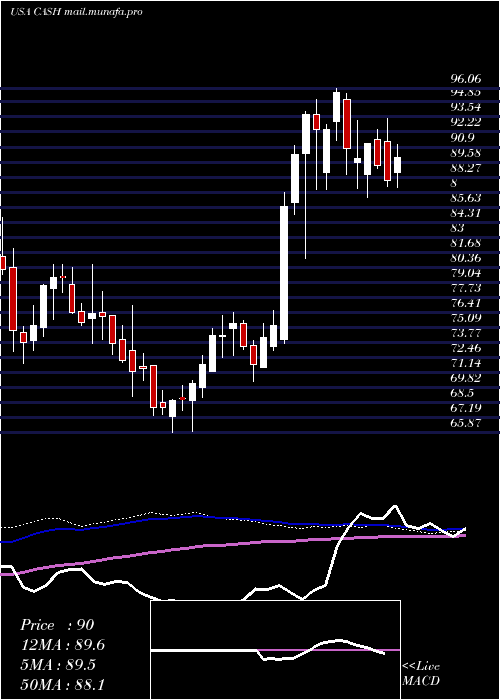Viewport: 500px width, 700px height.
Task: Click the 65.87 price axis label
Action: (466, 423)
